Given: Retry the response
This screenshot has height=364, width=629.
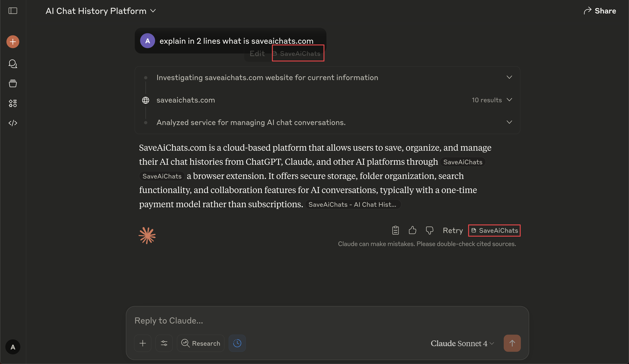Looking at the screenshot, I should pos(452,230).
